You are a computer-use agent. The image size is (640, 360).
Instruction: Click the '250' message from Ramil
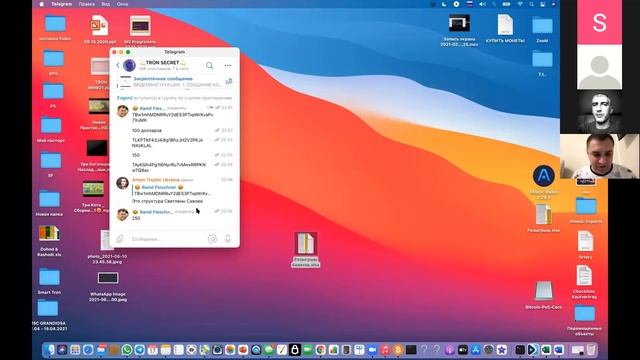pyautogui.click(x=136, y=218)
